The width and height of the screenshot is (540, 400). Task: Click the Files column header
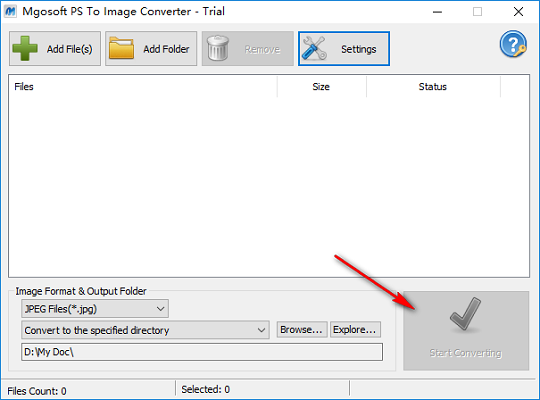pyautogui.click(x=143, y=87)
